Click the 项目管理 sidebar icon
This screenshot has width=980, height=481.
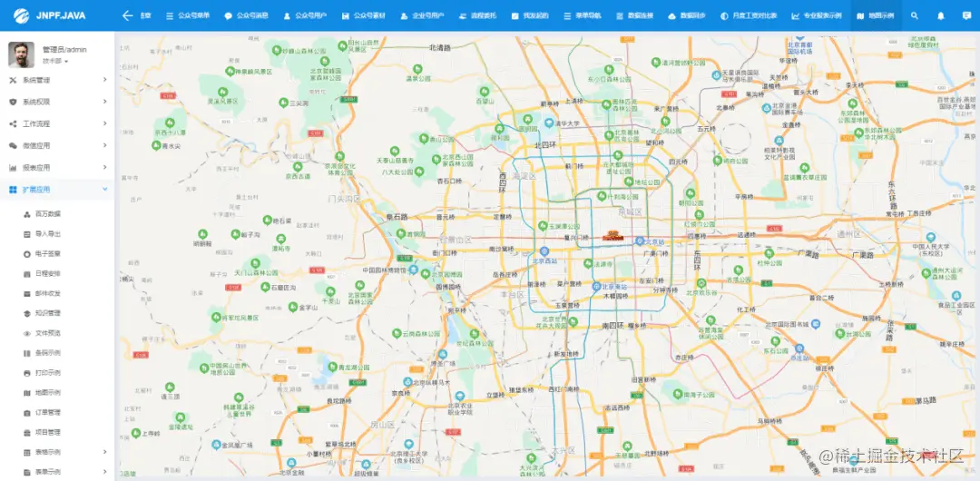(x=27, y=432)
